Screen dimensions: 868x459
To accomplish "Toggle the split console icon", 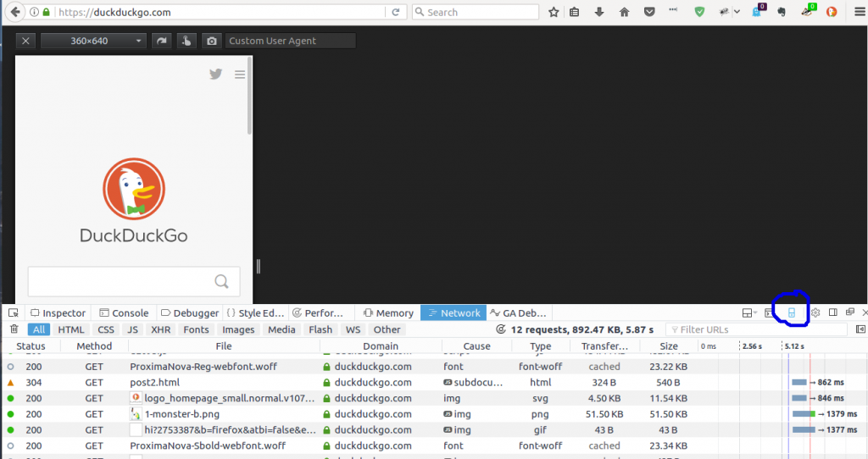I will 769,313.
